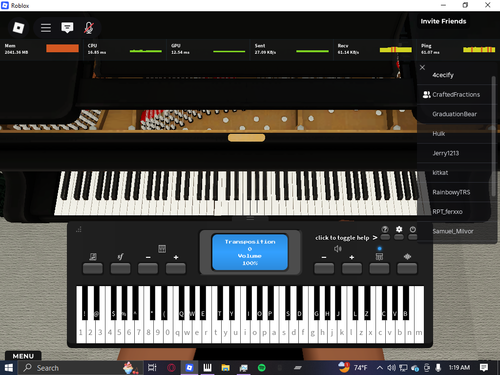
Task: Select player Jerry1213 in the list
Action: point(455,153)
